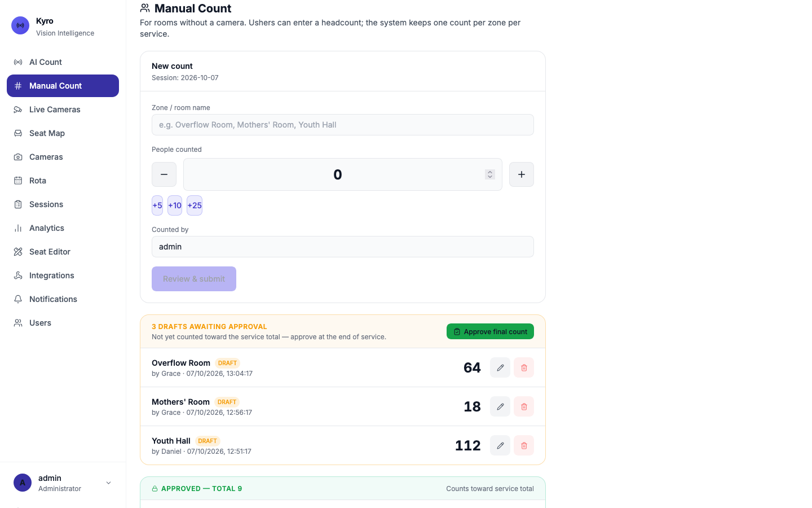Add 25 with the +25 button
Viewport: 812px width, 508px height.
coord(195,205)
